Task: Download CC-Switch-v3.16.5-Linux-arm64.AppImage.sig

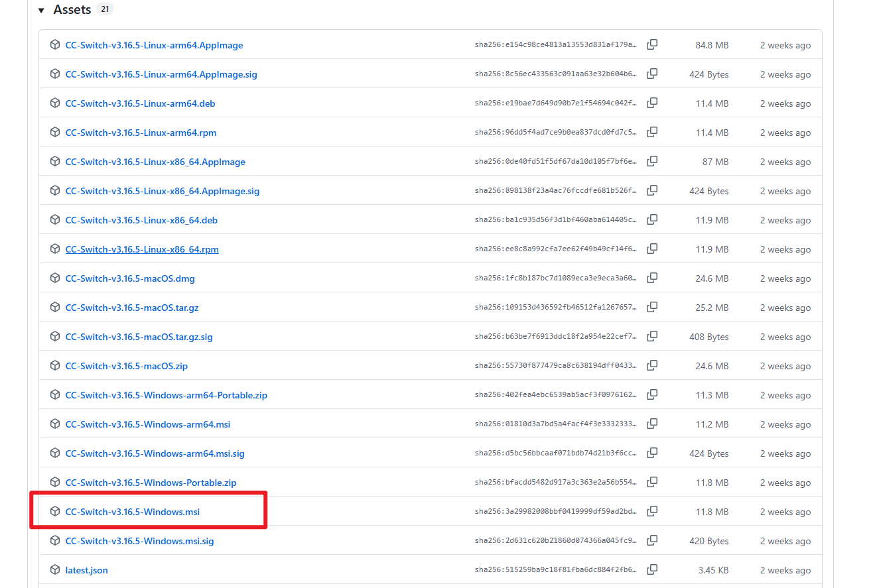Action: pos(161,74)
